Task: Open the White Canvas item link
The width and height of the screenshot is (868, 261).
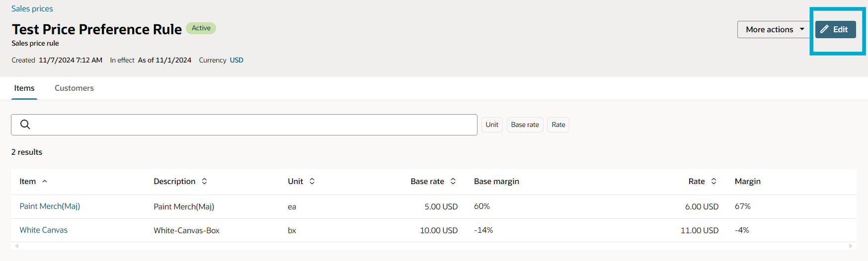Action: tap(44, 230)
